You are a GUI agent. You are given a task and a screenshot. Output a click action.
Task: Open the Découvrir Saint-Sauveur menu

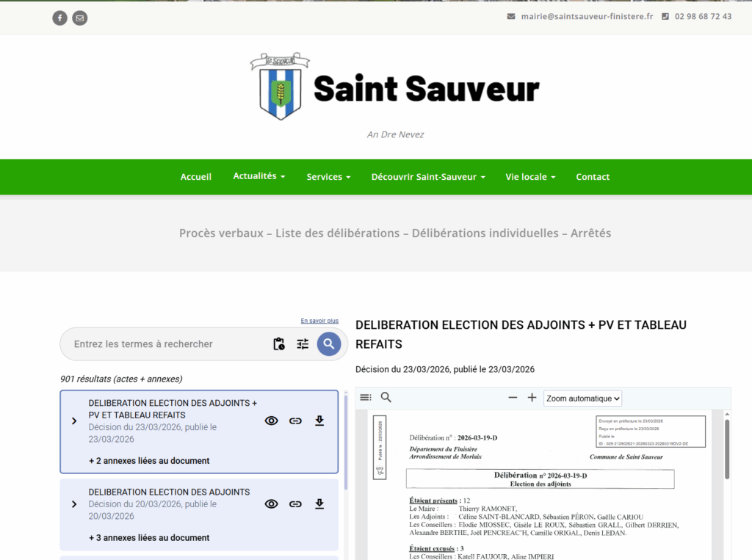[x=427, y=177]
